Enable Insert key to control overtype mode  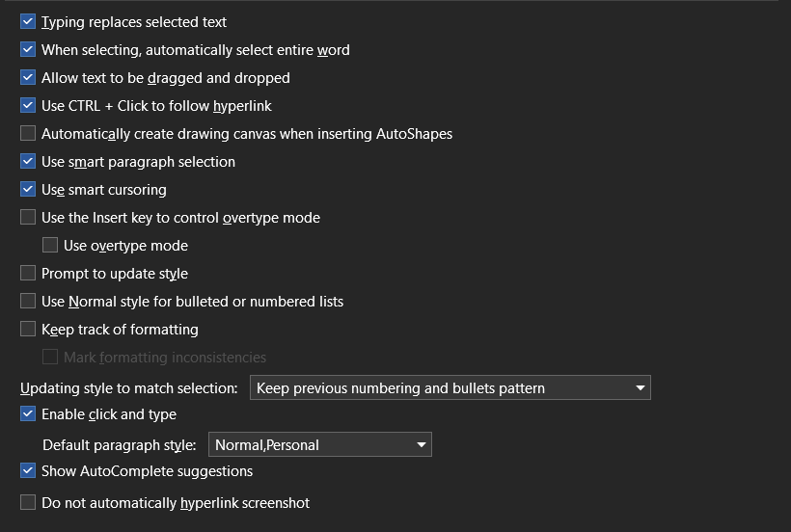point(28,218)
